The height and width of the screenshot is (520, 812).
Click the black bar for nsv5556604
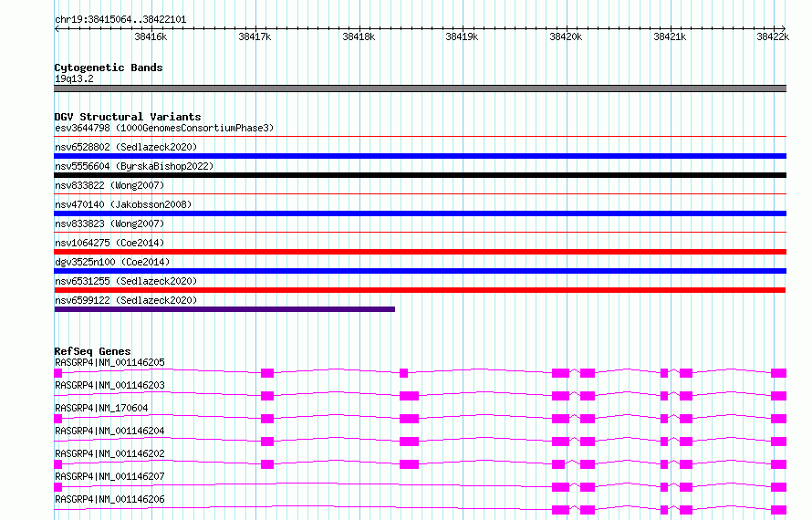(x=420, y=175)
